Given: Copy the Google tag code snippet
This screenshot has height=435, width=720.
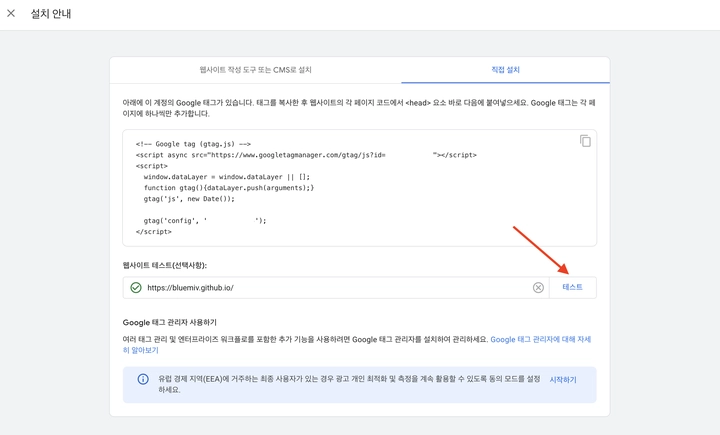Looking at the screenshot, I should click(x=585, y=141).
